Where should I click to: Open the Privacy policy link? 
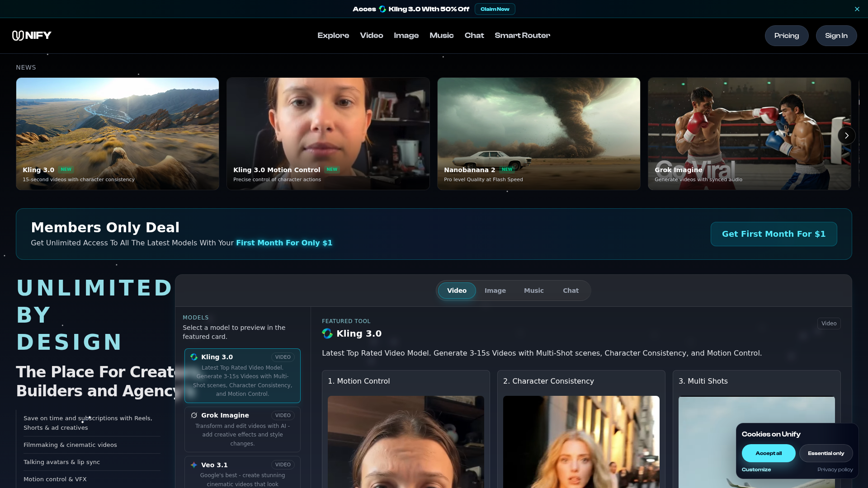pyautogui.click(x=835, y=469)
